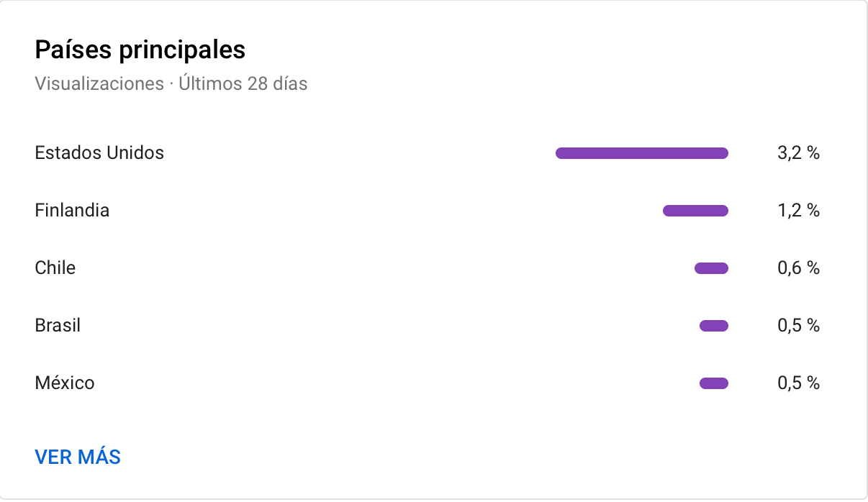Click the 3,2 % value for Estados Unidos
The width and height of the screenshot is (868, 502).
[x=798, y=153]
